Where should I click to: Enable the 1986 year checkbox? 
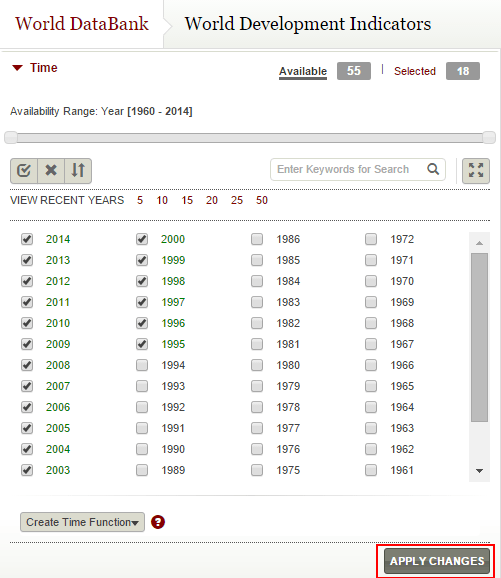point(257,239)
